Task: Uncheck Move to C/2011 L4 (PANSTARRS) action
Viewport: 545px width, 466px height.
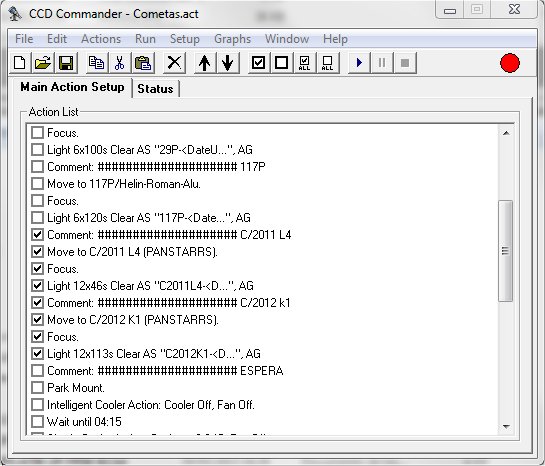Action: pos(38,251)
